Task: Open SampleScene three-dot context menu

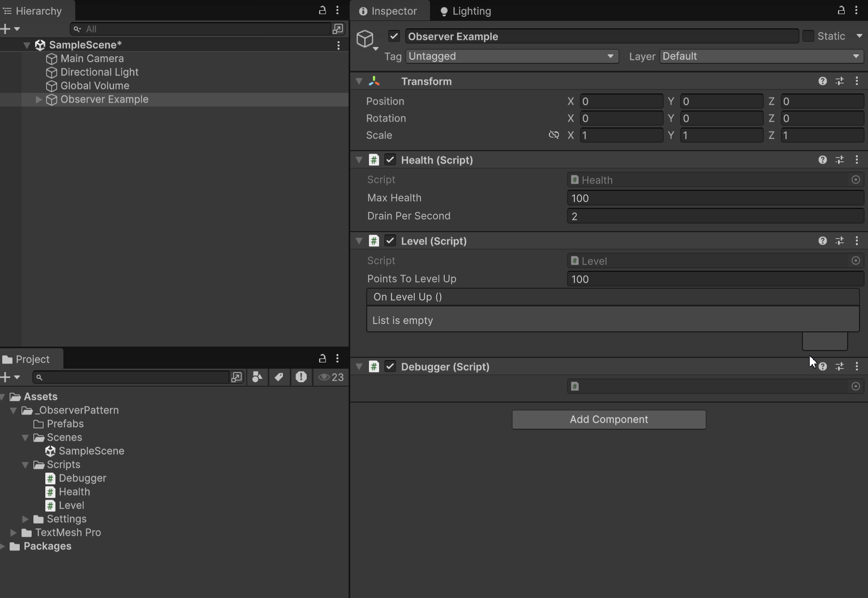Action: 338,45
